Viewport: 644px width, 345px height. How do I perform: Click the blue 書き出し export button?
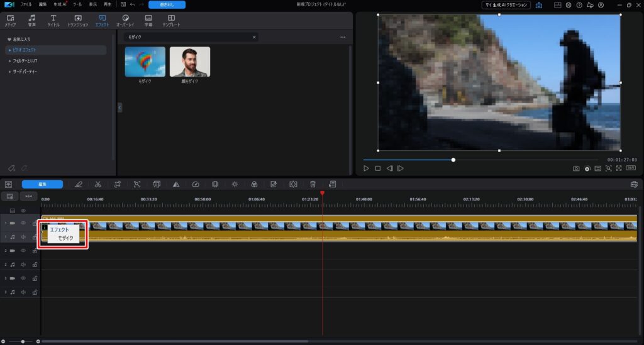point(167,4)
